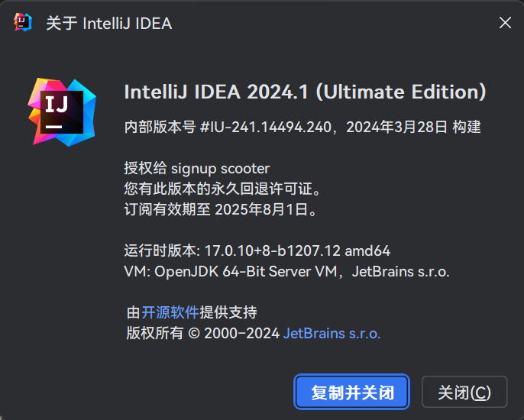Click the large IntelliJ IDEA logo
524x420 pixels.
[x=63, y=111]
